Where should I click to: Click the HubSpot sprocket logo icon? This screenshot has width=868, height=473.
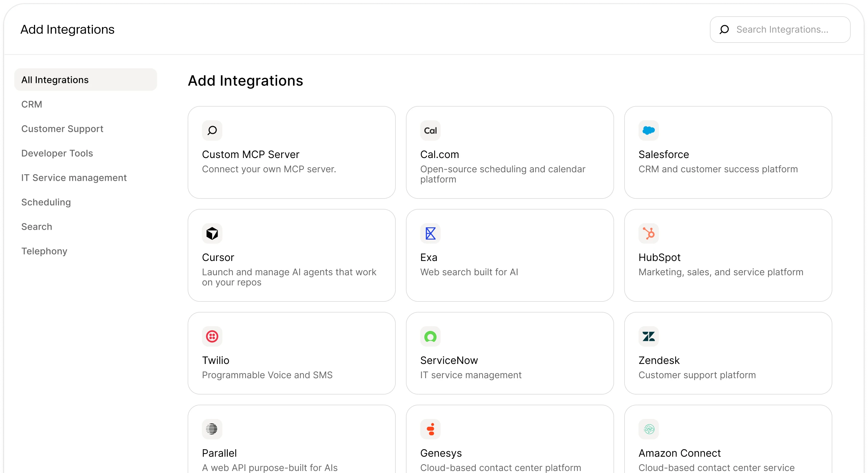click(649, 233)
